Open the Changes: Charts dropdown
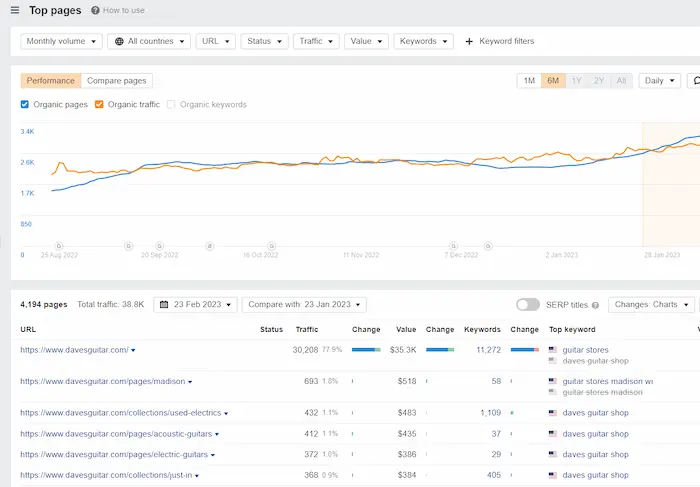Screen dimensions: 700x487 pos(650,304)
